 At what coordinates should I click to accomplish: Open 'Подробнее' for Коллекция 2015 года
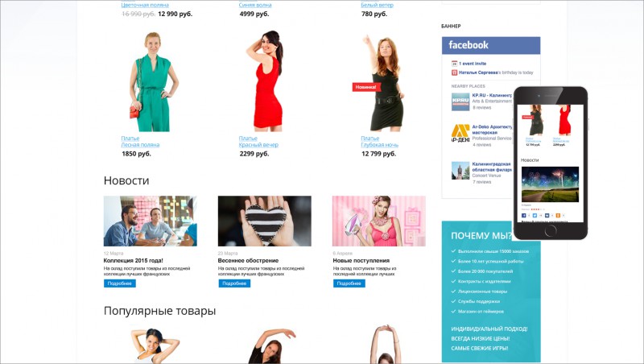pyautogui.click(x=119, y=283)
